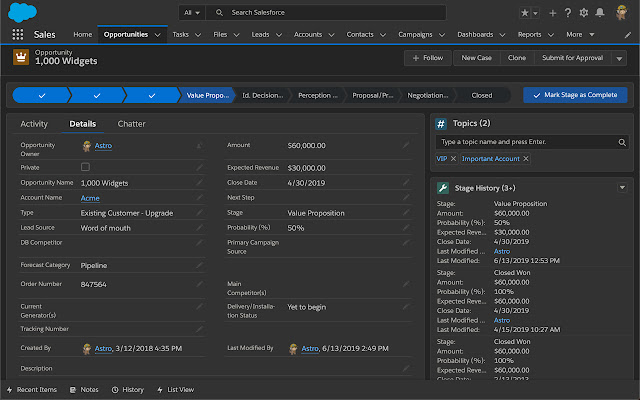Click the pencil icon to edit navigation bar
This screenshot has width=640, height=400.
pyautogui.click(x=627, y=34)
